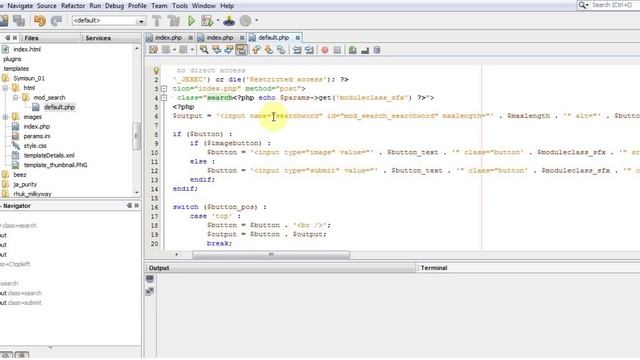The image size is (640, 360).
Task: Click the last grey cylinder editor icon
Action: coord(377,50)
